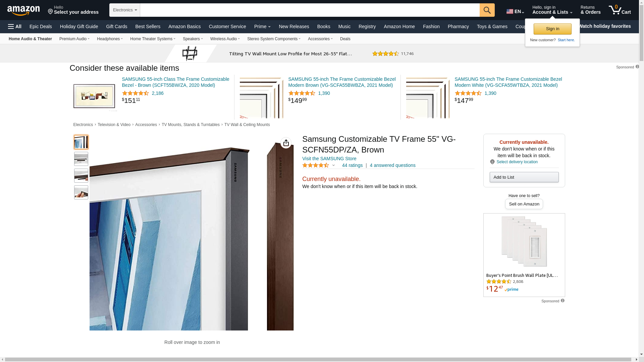
Task: Visit the SAMSUNG Store link
Action: coord(329,159)
